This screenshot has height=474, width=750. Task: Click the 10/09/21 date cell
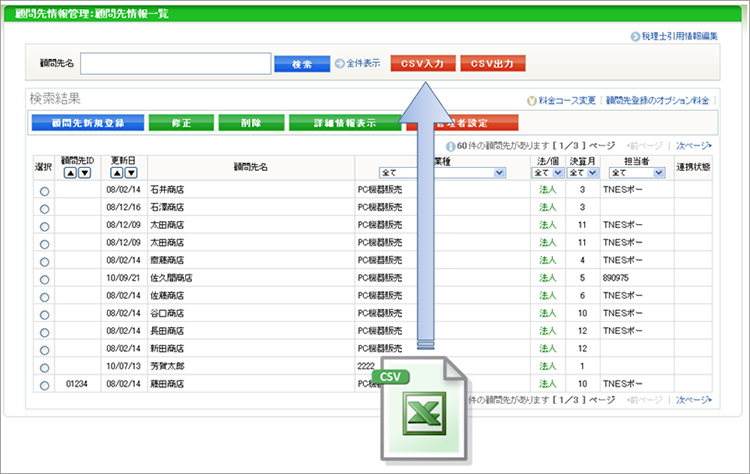[x=123, y=278]
